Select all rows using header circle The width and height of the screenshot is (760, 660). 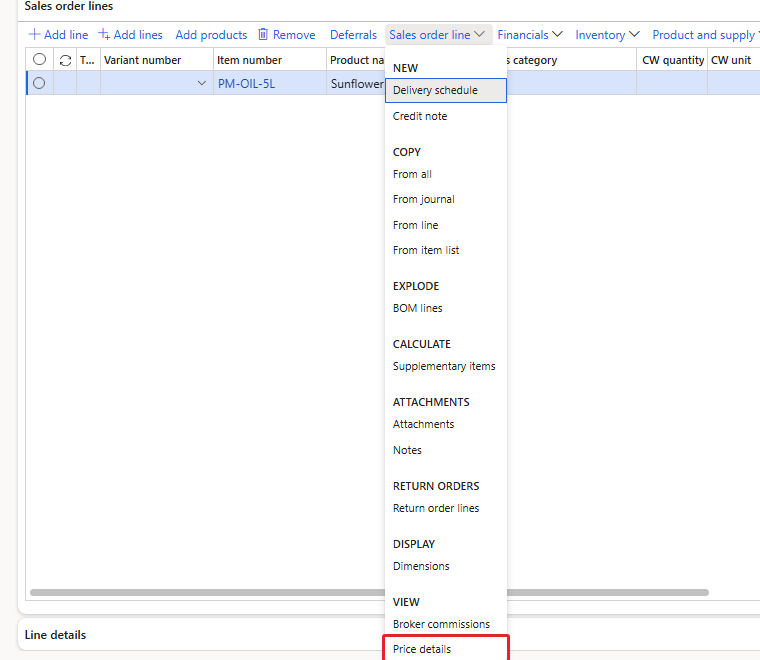click(x=39, y=59)
